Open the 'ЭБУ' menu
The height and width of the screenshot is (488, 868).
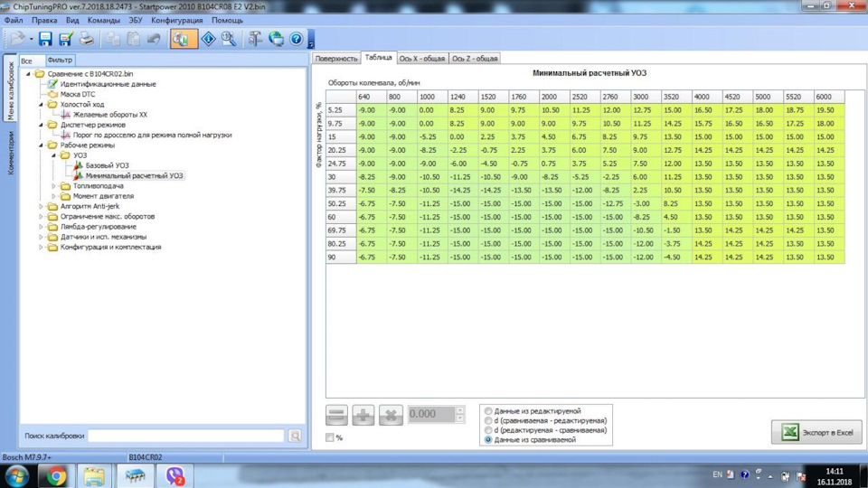[135, 20]
